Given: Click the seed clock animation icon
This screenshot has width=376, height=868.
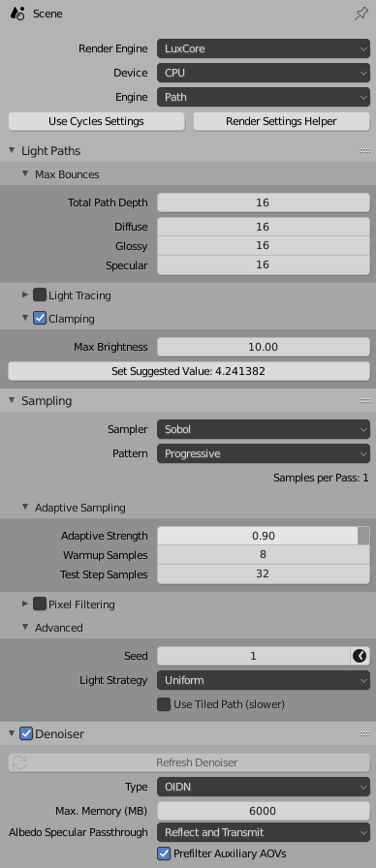Looking at the screenshot, I should 360,656.
